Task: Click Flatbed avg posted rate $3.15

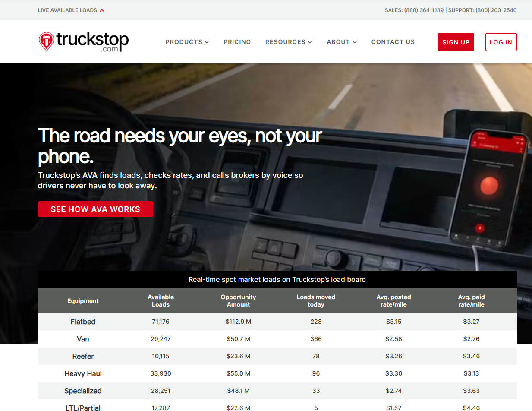Action: pos(393,322)
